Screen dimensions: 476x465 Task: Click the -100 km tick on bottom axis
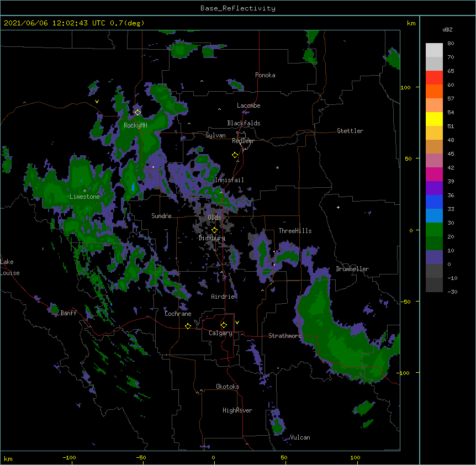69,457
